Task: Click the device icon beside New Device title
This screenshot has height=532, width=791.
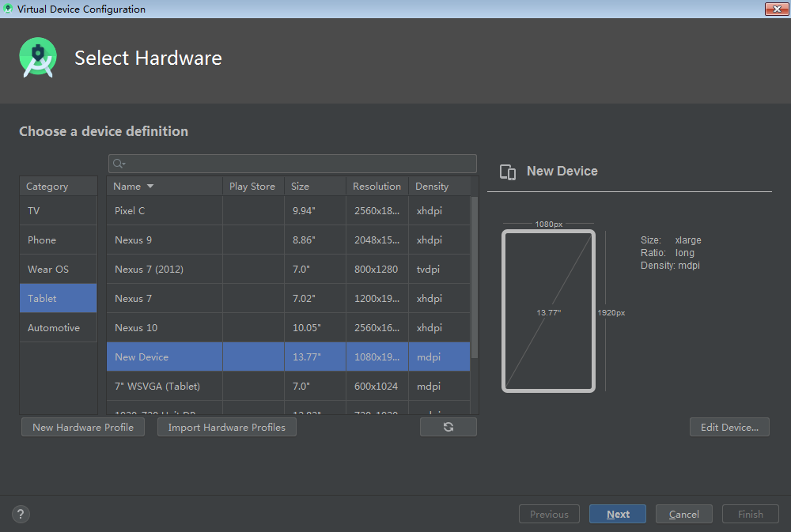Action: point(508,172)
